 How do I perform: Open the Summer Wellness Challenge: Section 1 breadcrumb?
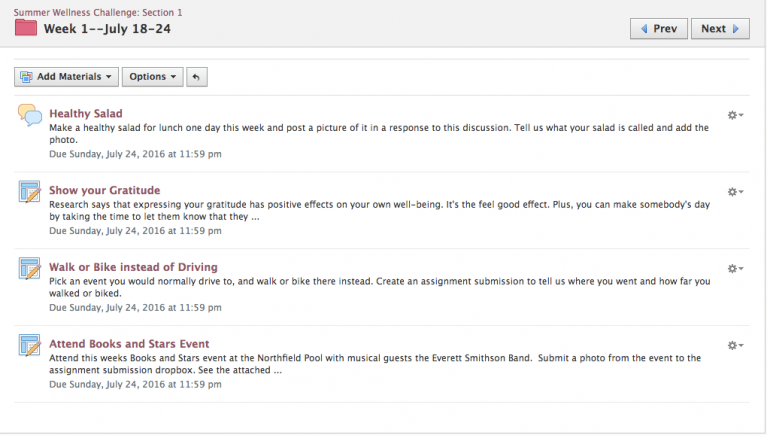pyautogui.click(x=98, y=12)
